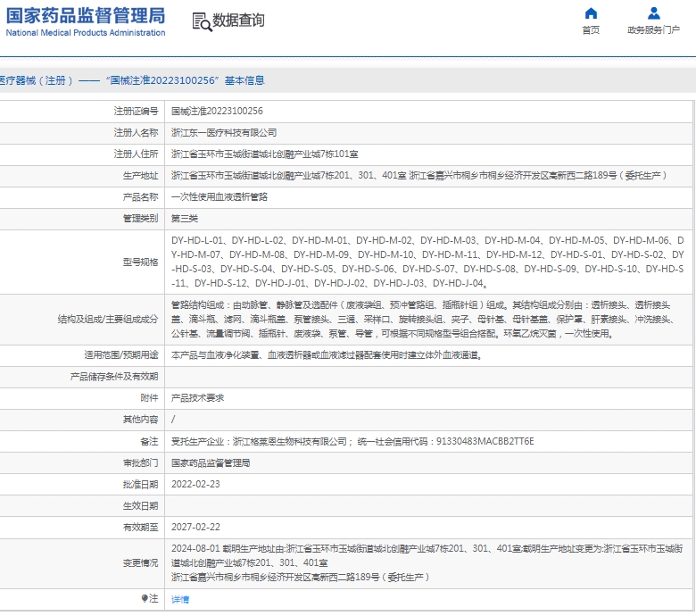Click the 审批部门 label
Image resolution: width=696 pixels, height=616 pixels.
pos(140,462)
